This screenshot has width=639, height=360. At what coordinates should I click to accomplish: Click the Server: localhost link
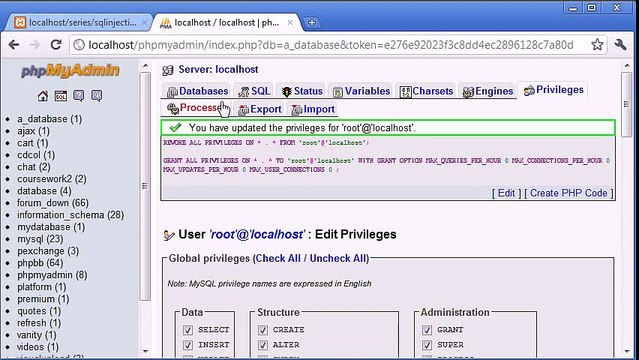218,69
